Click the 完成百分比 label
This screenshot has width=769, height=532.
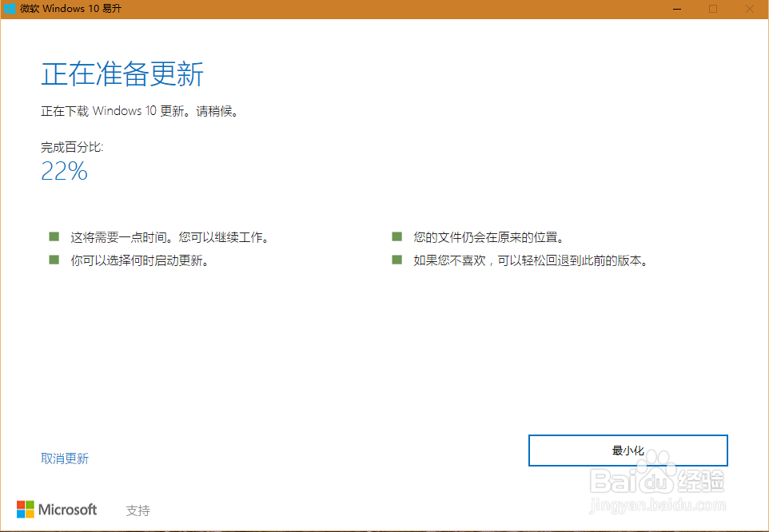[72, 147]
